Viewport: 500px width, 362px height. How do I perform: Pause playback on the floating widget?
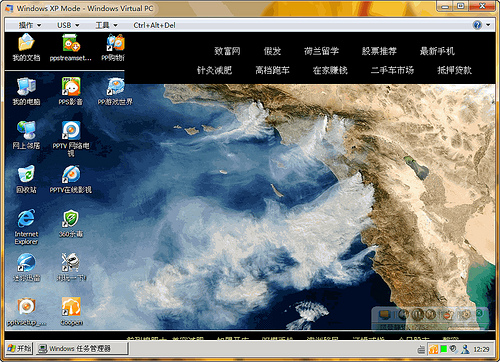[x=417, y=314]
